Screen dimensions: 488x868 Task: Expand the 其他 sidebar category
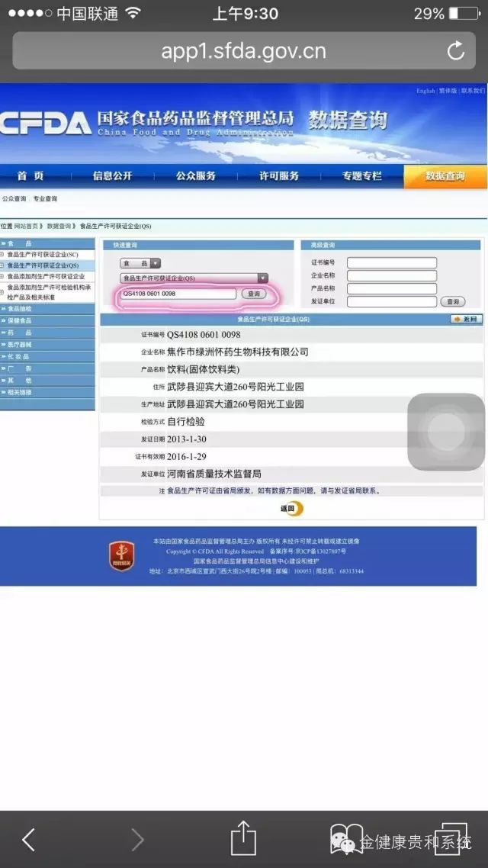click(47, 381)
